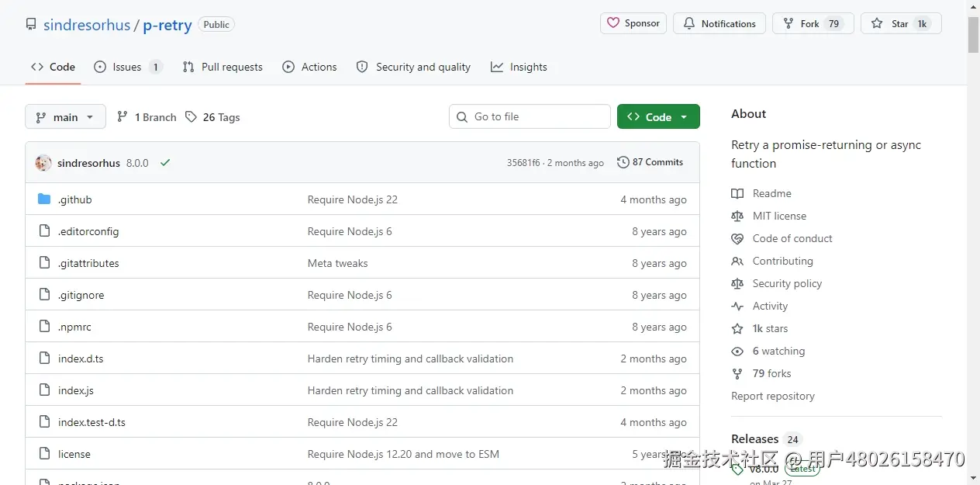This screenshot has width=980, height=485.
Task: Click the Contributing people icon
Action: point(737,261)
